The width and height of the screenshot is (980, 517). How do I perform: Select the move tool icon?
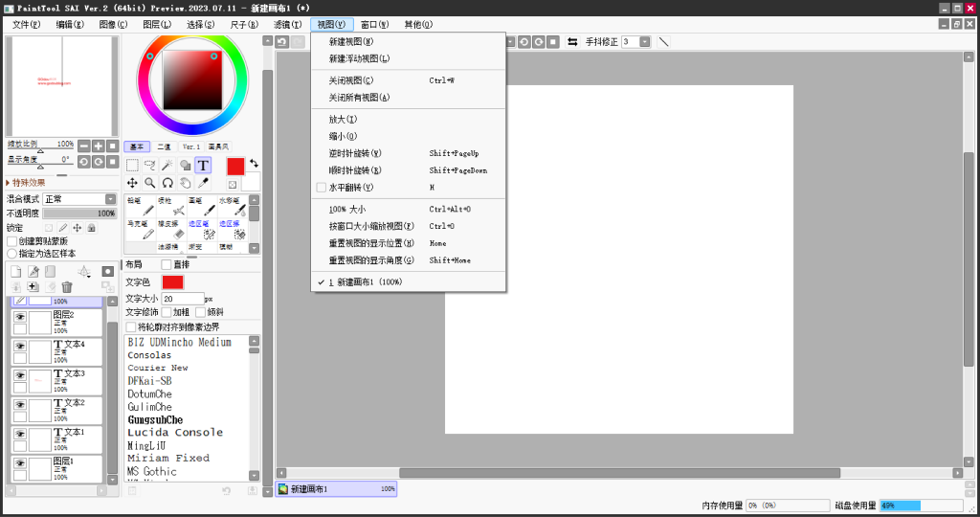(132, 183)
